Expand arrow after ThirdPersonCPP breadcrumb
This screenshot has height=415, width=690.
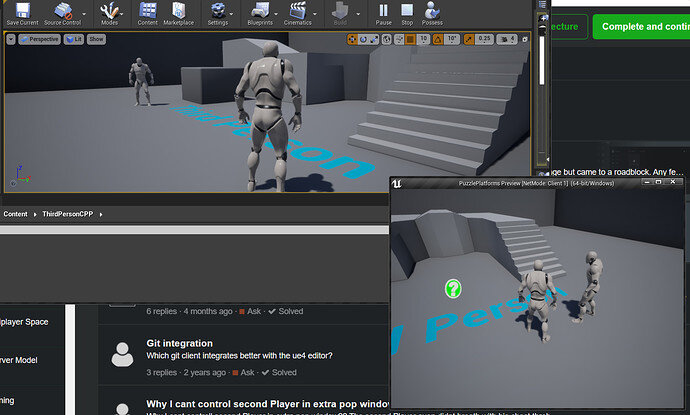101,214
